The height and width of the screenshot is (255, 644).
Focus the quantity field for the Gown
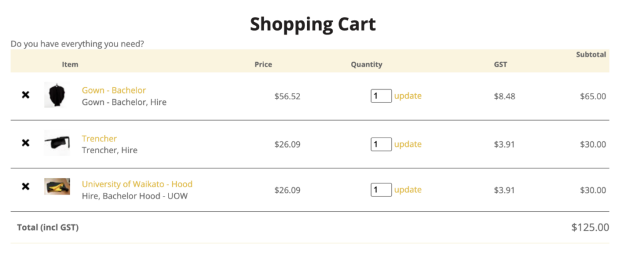point(381,96)
